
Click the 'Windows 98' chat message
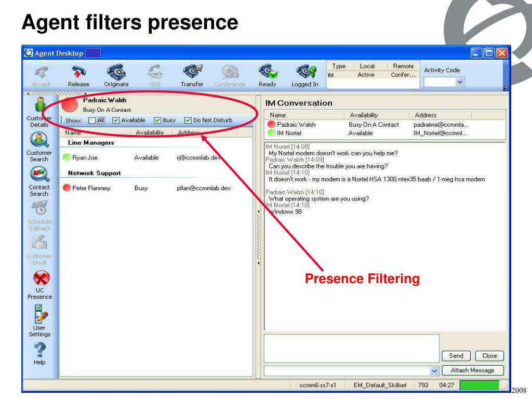(x=286, y=212)
